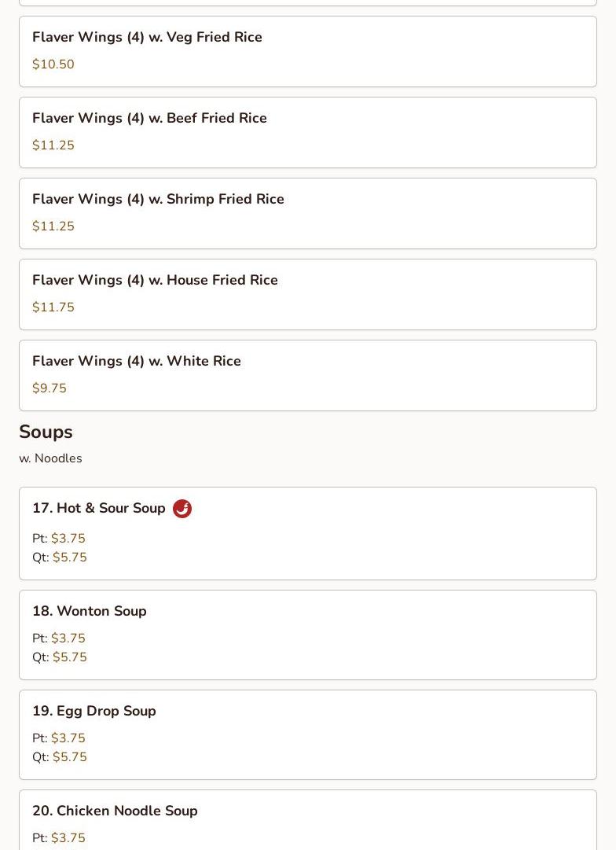Pick Flaver Wings (4) w. House Fried Rice

[155, 280]
